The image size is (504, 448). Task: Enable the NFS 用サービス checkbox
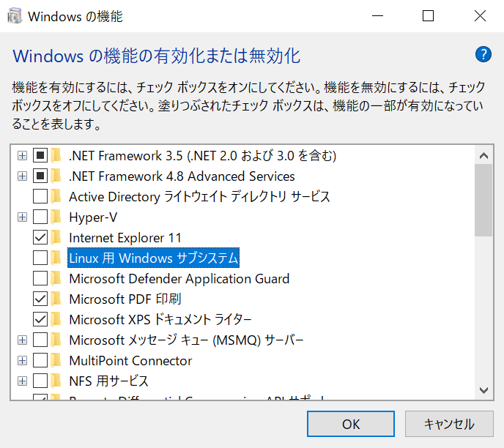pos(40,381)
